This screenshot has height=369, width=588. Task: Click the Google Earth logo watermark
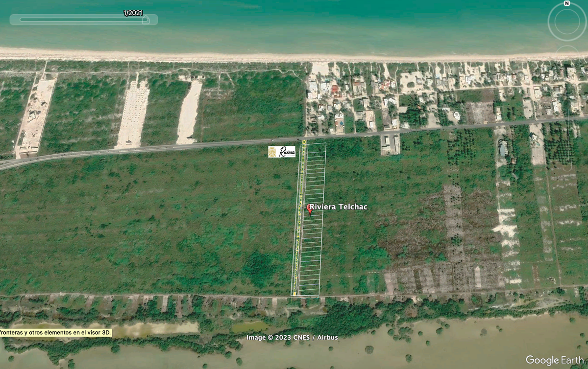pyautogui.click(x=555, y=360)
